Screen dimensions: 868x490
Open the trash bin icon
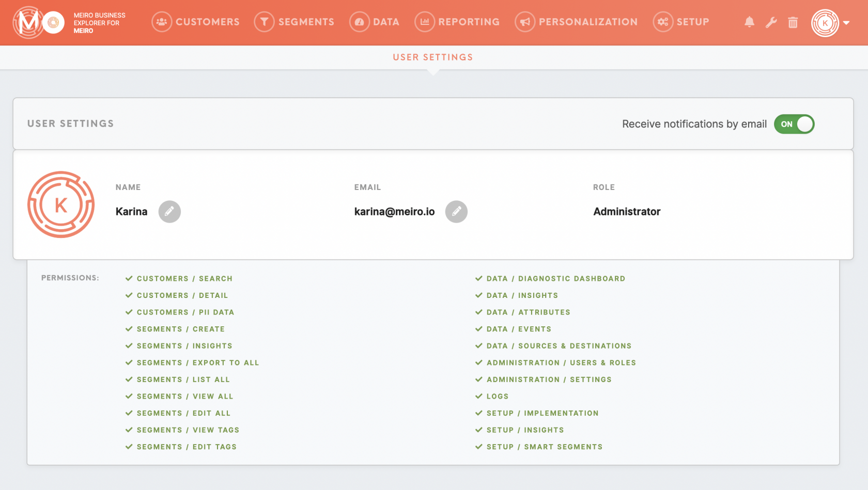tap(793, 22)
